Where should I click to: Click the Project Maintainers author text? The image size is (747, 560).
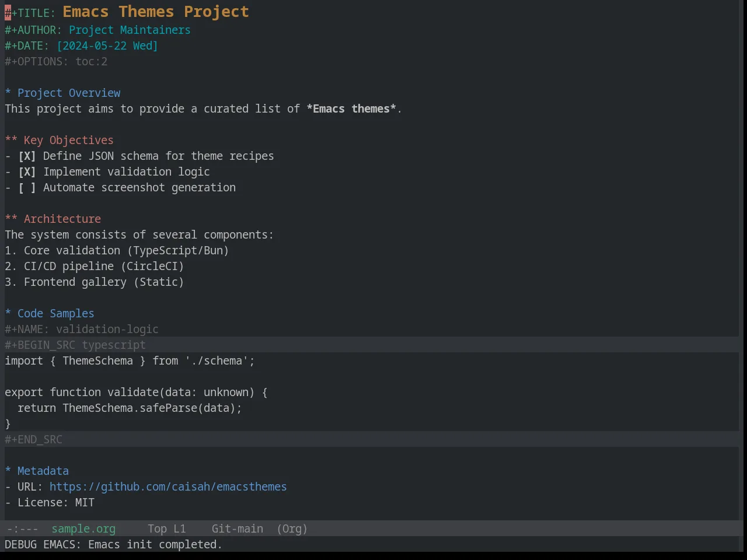130,30
